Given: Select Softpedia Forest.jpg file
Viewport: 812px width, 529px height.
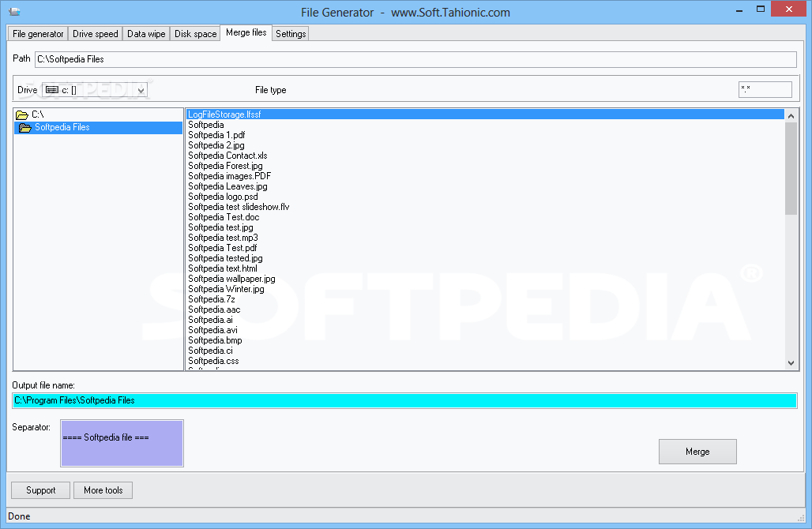Looking at the screenshot, I should coord(485,166).
